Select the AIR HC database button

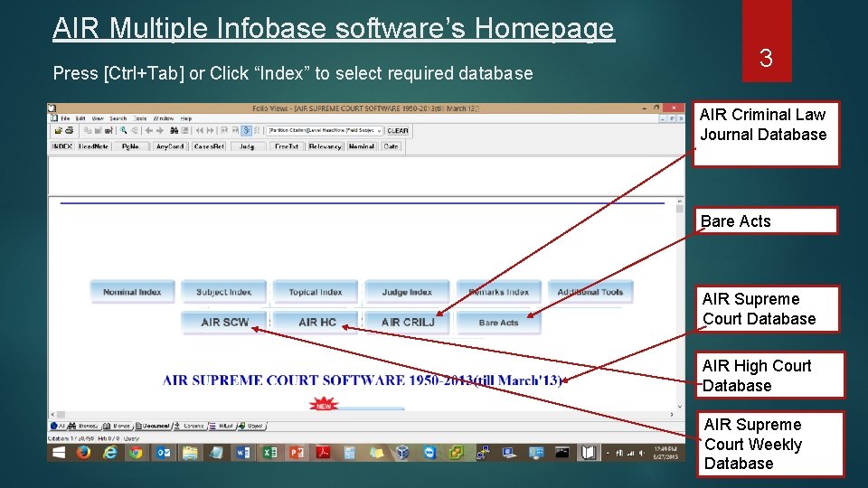coord(316,322)
